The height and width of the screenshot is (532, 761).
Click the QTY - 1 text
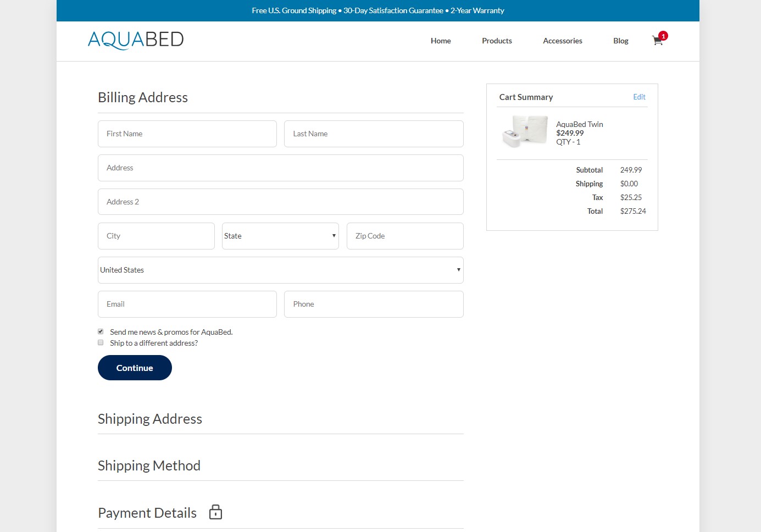(x=568, y=142)
